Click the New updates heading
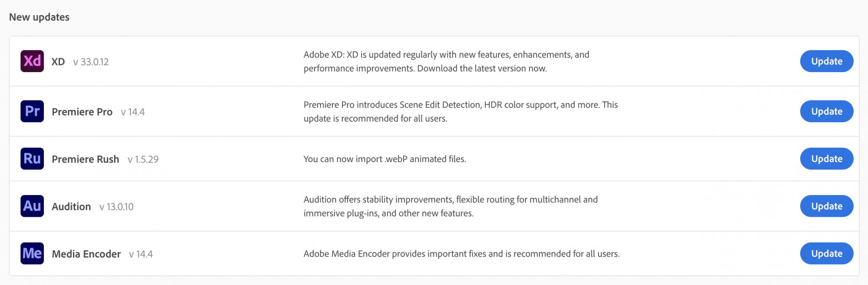The height and width of the screenshot is (285, 868). pyautogui.click(x=39, y=17)
